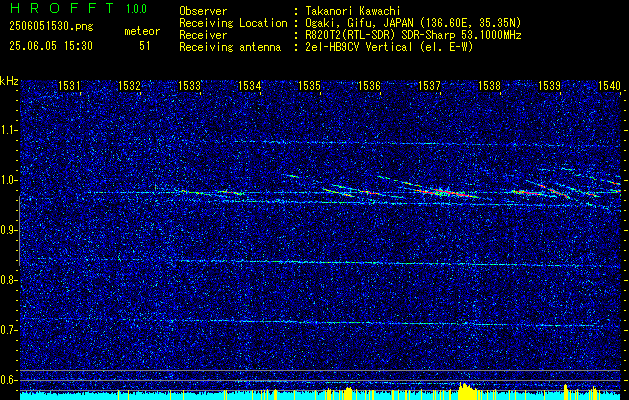Click the Receiver field label

click(x=203, y=35)
